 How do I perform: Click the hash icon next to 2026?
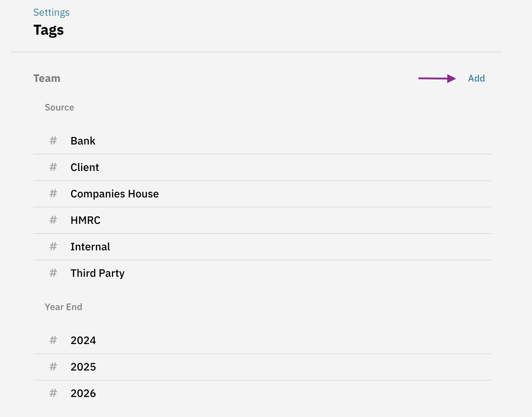click(53, 393)
